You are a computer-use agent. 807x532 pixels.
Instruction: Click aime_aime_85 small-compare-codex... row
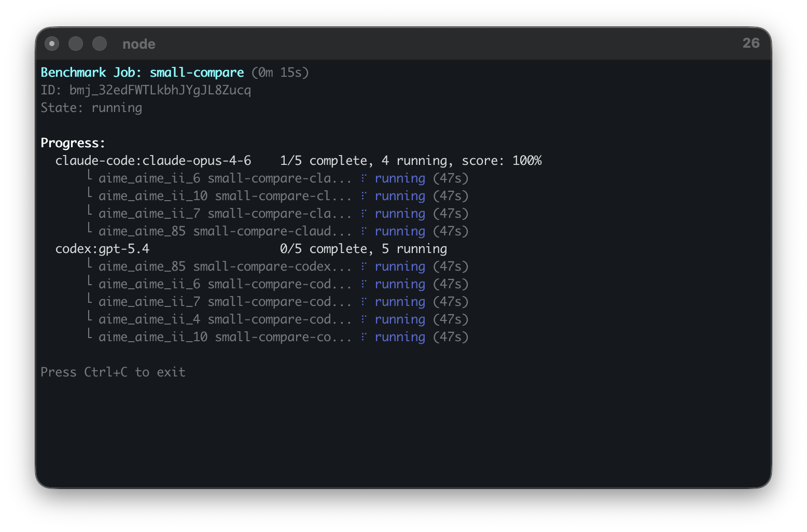(279, 267)
